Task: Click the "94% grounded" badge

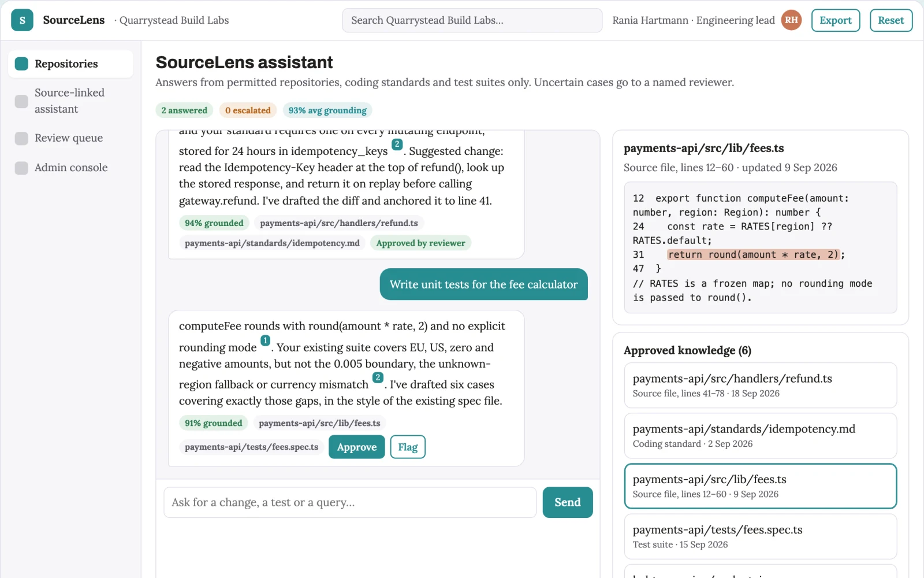Action: click(214, 223)
